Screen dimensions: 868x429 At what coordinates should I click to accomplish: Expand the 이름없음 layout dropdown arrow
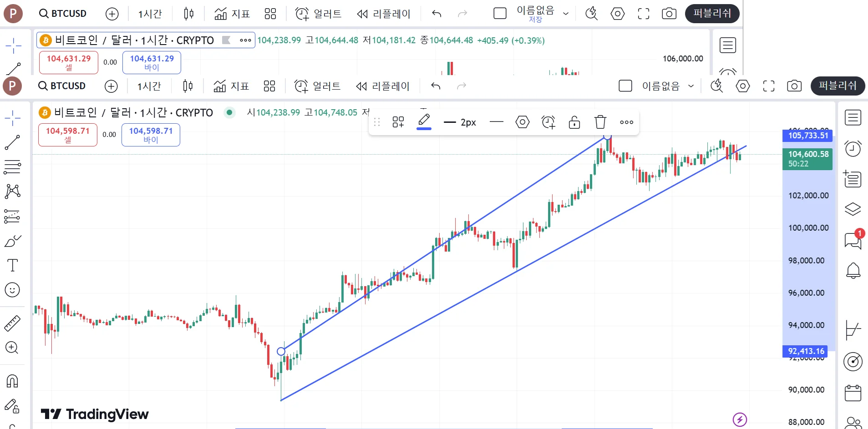click(x=691, y=86)
